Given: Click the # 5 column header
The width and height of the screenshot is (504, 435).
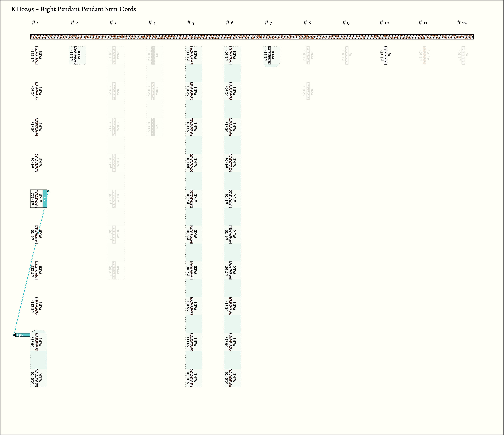Looking at the screenshot, I should click(191, 23).
